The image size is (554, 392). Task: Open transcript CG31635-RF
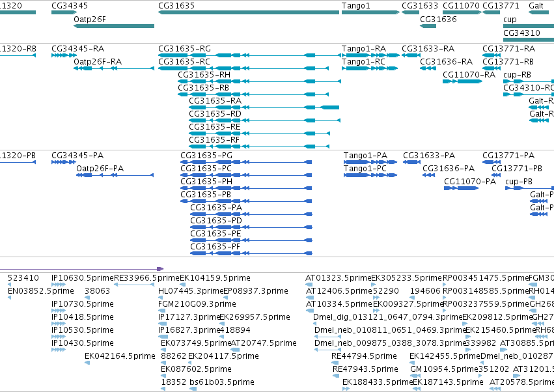click(x=259, y=147)
